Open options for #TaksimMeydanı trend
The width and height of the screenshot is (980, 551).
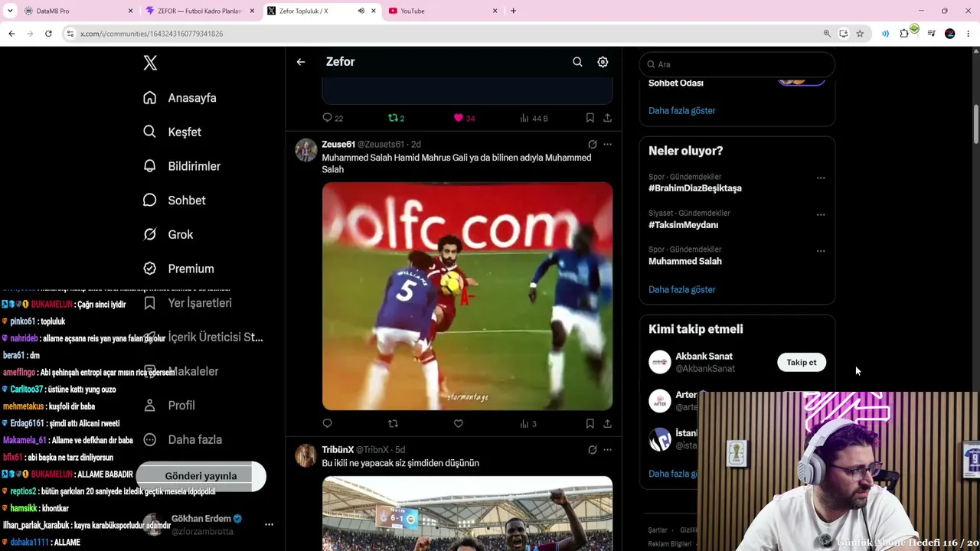821,215
